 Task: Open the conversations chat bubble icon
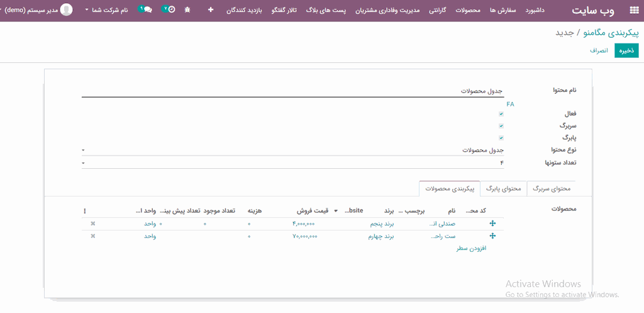click(145, 9)
